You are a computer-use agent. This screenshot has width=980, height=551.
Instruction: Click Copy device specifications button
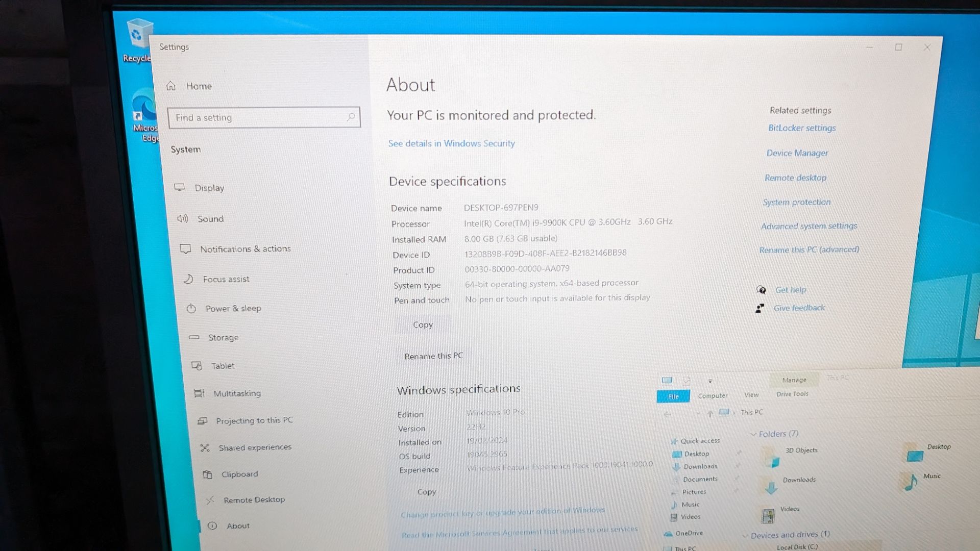pyautogui.click(x=422, y=323)
